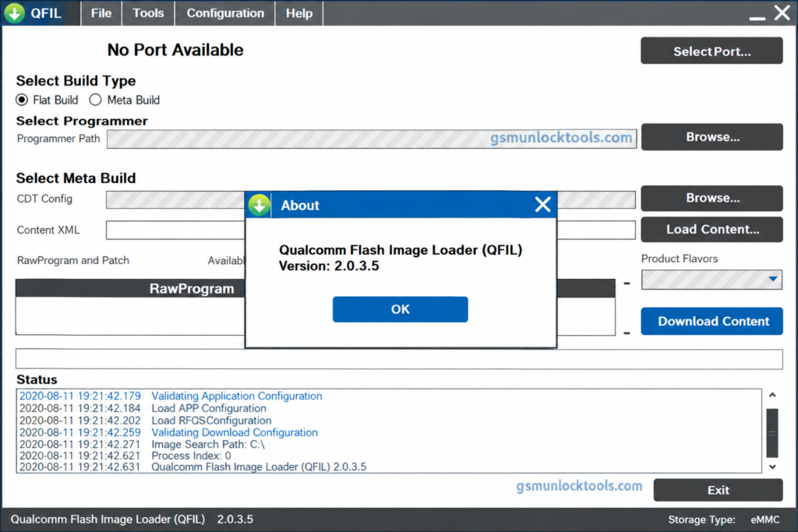Click the Status log scroll up arrow
The width and height of the screenshot is (798, 532).
point(772,395)
